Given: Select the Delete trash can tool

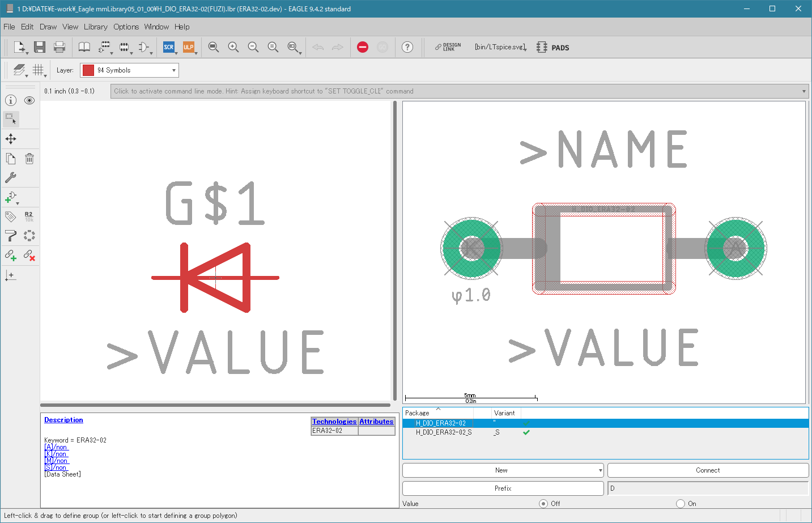Looking at the screenshot, I should pyautogui.click(x=29, y=159).
